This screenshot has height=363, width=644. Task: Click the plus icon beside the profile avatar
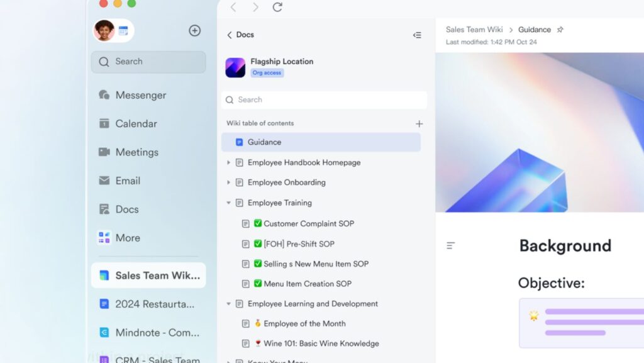[x=195, y=31]
